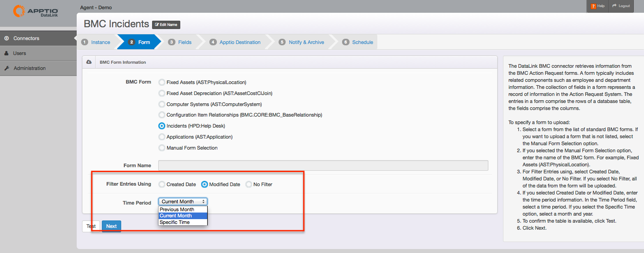
Task: Open Administration in the sidebar
Action: [38, 68]
